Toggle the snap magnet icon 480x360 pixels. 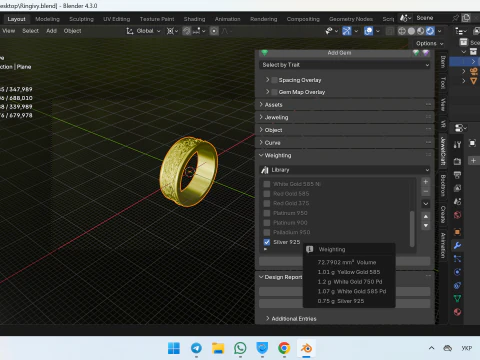[186, 31]
